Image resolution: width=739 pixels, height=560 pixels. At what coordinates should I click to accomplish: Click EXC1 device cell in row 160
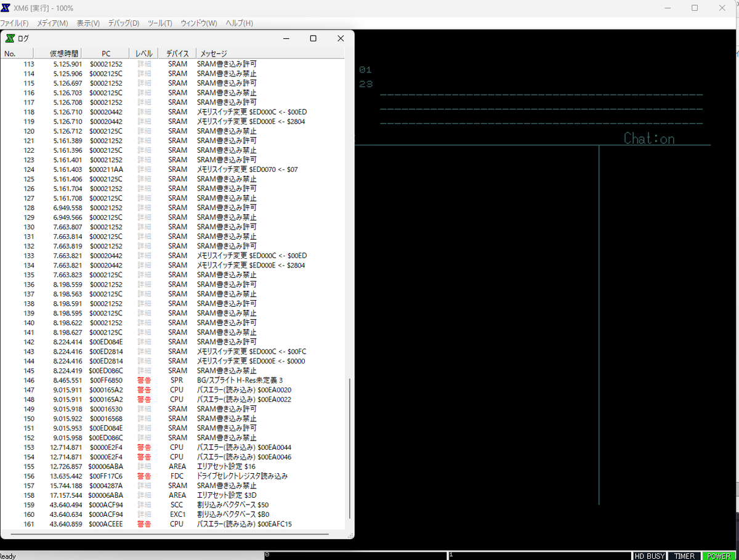pyautogui.click(x=177, y=514)
